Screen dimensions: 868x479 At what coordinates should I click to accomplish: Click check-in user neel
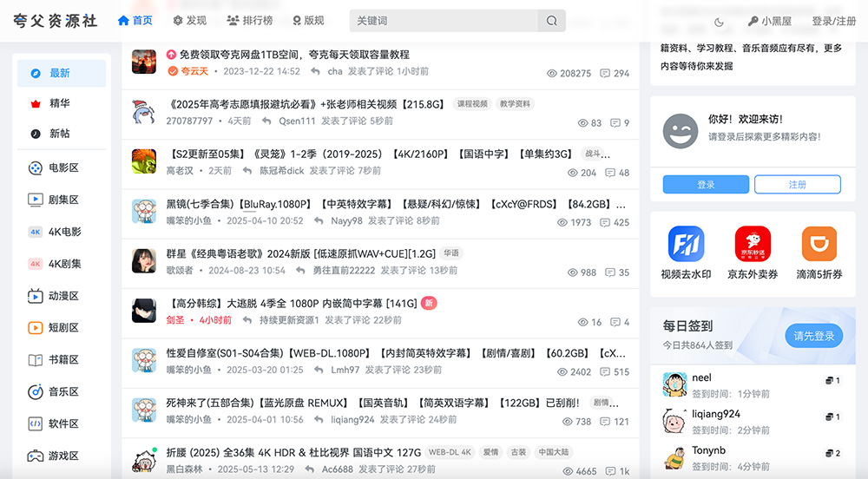701,377
